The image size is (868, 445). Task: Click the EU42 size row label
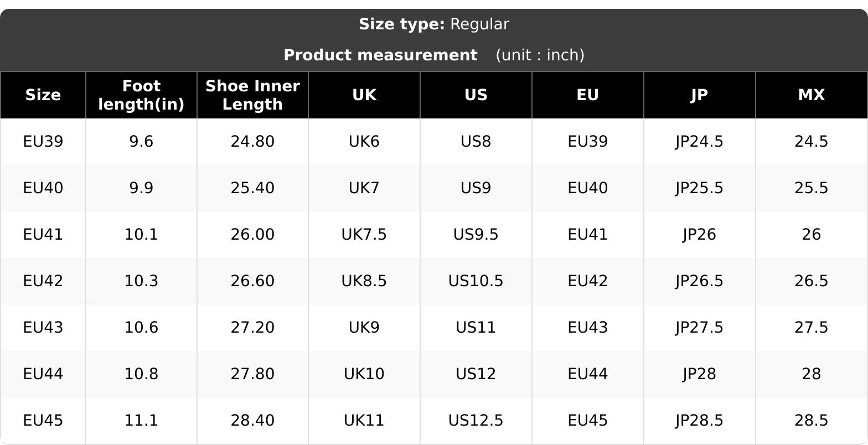(43, 281)
